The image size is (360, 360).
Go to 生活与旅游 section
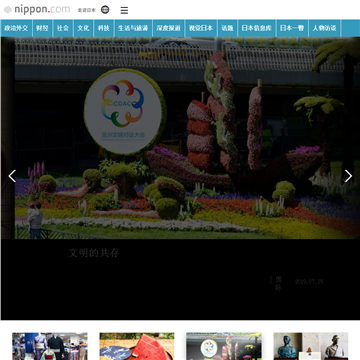(x=133, y=28)
